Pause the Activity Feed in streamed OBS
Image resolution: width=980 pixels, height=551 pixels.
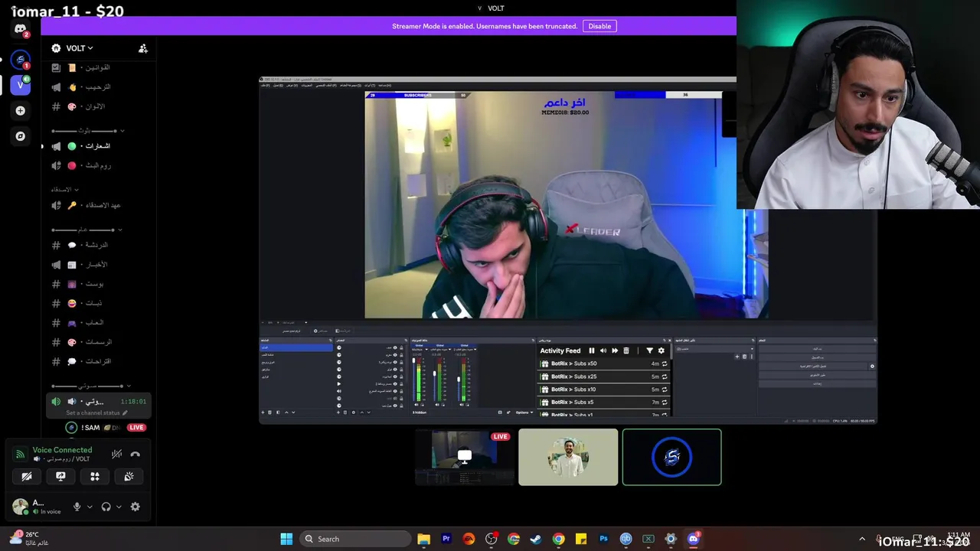591,350
